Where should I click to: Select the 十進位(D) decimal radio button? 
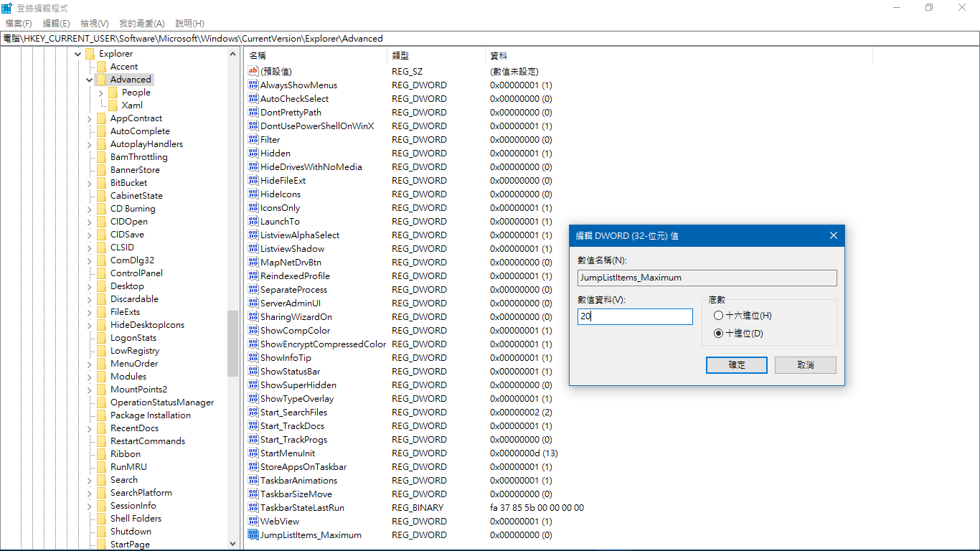click(x=718, y=334)
